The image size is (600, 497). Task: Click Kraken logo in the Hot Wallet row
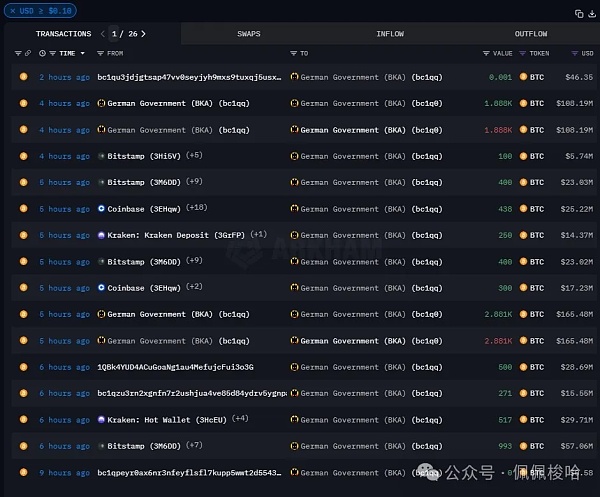pos(101,420)
